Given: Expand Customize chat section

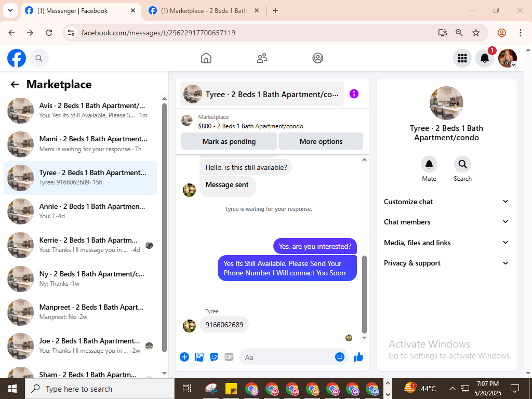Looking at the screenshot, I should tap(446, 202).
